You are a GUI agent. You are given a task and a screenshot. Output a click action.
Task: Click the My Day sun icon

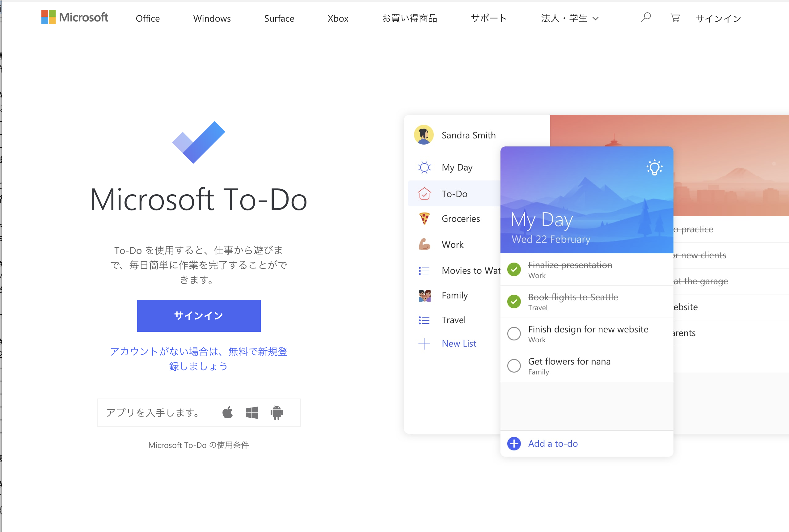coord(424,167)
